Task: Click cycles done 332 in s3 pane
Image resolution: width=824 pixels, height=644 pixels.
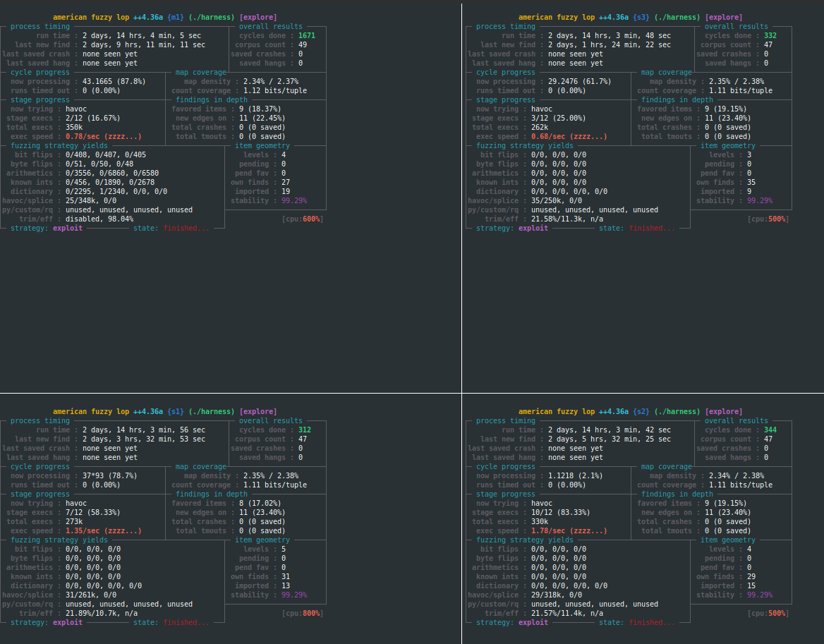Action: coord(770,36)
